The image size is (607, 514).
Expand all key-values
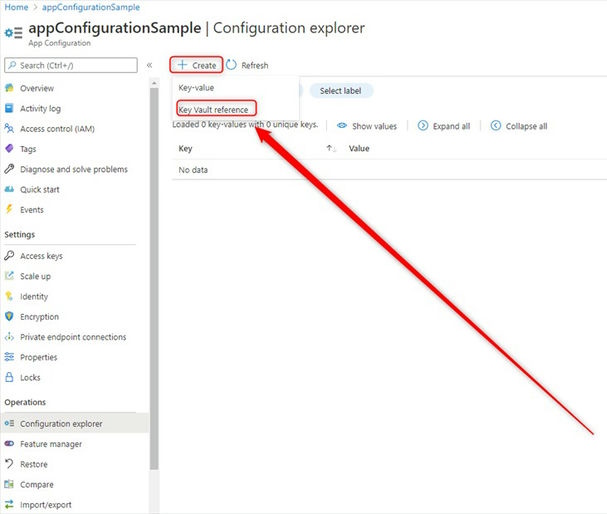point(444,126)
